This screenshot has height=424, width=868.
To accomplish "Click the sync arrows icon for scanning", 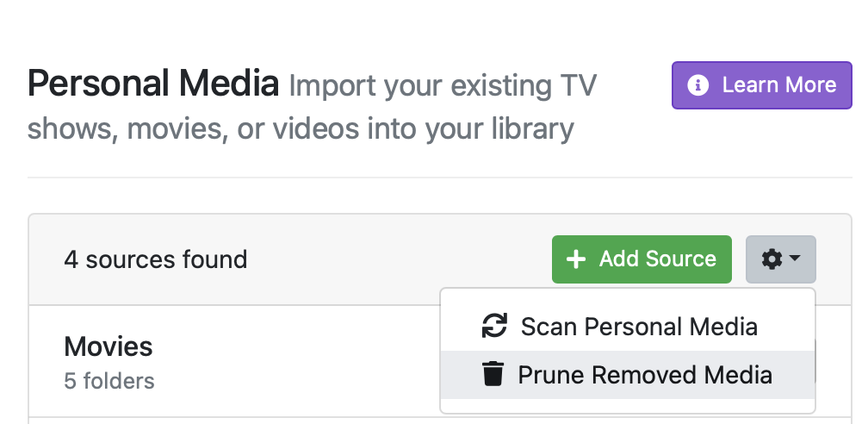I will click(494, 327).
